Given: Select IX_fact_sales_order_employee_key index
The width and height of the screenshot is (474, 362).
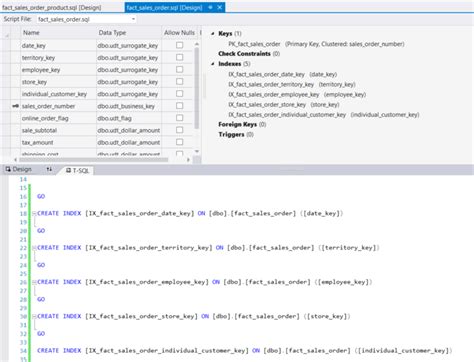Looking at the screenshot, I should (297, 94).
